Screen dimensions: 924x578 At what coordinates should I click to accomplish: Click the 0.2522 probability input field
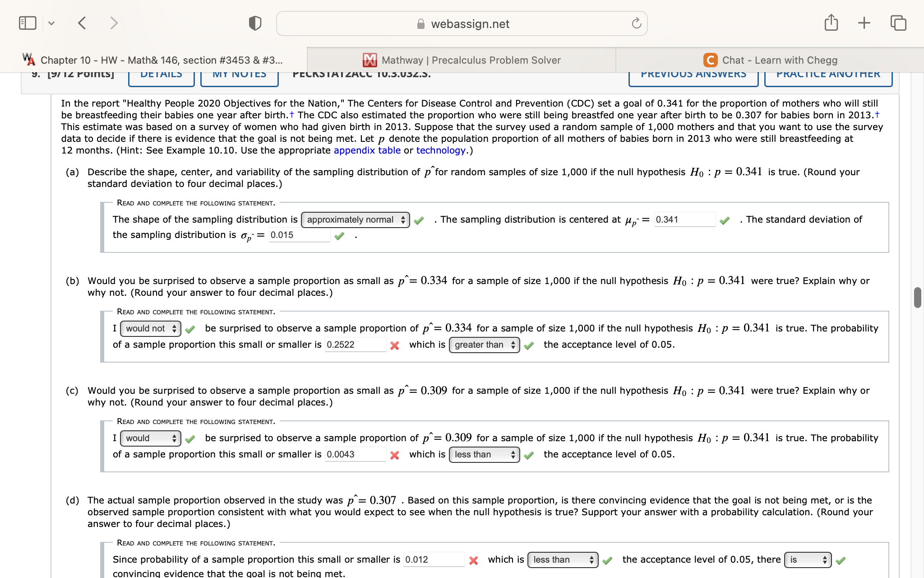356,344
